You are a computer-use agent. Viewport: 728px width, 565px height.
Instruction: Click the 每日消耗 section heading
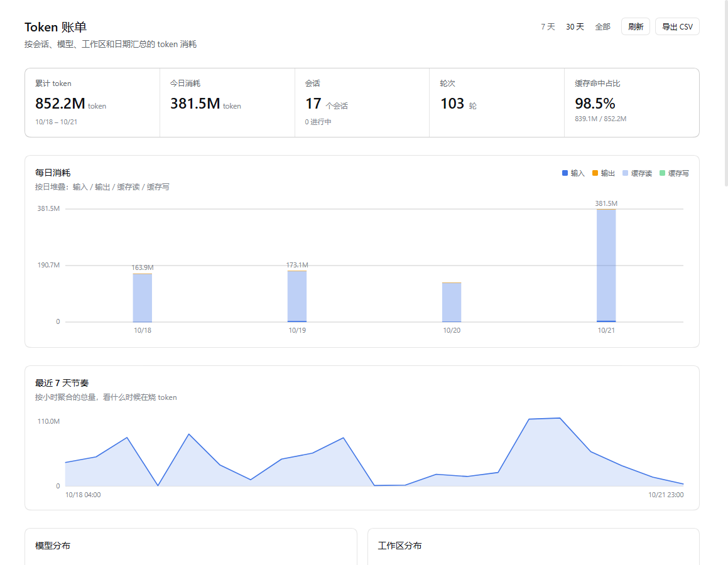(53, 173)
